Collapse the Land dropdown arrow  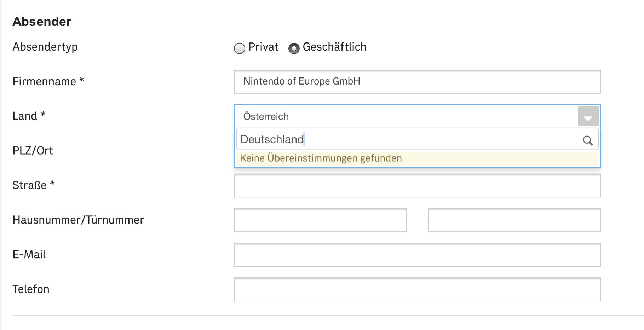588,116
